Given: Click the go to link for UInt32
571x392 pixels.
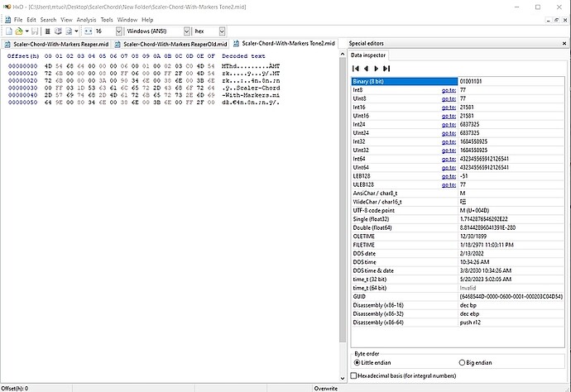Looking at the screenshot, I should (449, 151).
